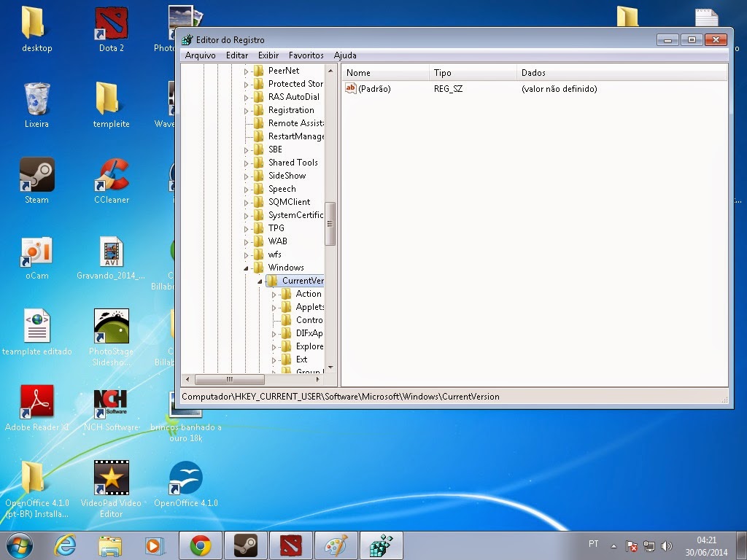Sort values by the Dados column
The width and height of the screenshot is (747, 560).
622,73
